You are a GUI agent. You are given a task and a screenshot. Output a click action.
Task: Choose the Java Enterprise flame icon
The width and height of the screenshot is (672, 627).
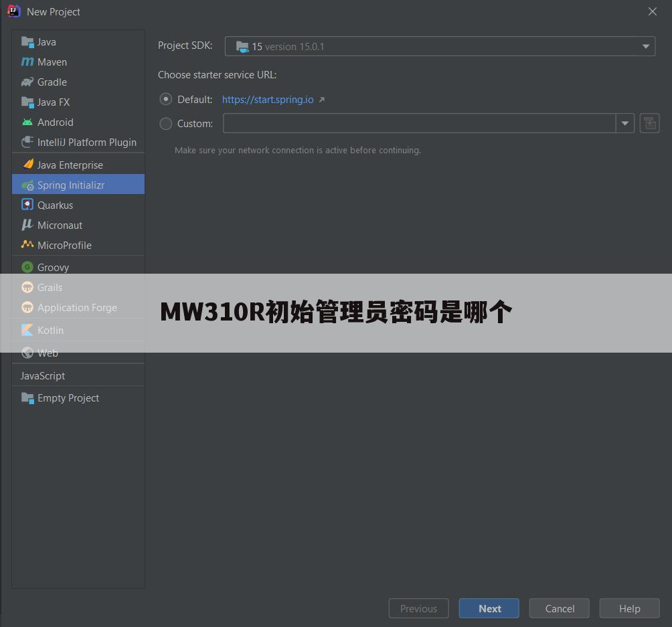point(28,165)
